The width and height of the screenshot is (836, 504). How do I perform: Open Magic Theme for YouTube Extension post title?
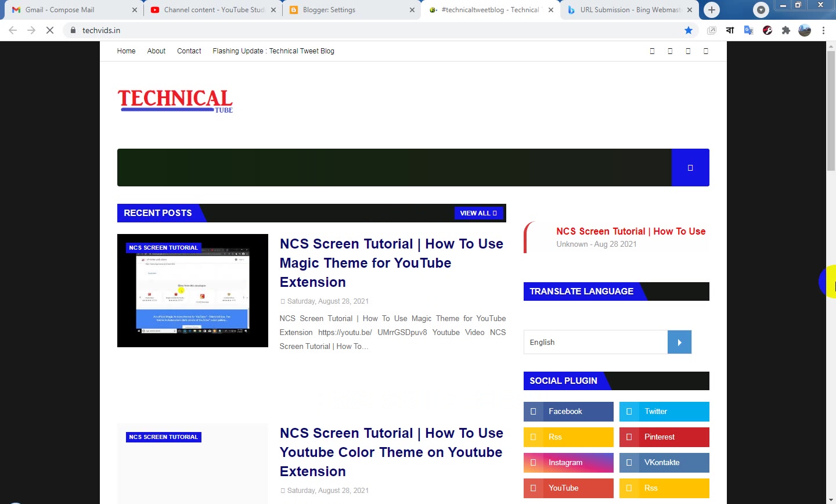(391, 262)
